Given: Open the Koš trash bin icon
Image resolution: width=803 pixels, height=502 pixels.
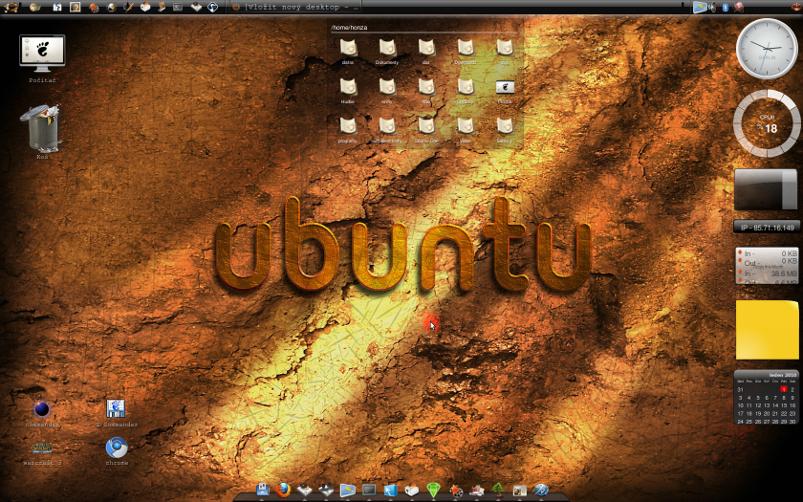Looking at the screenshot, I should point(41,127).
